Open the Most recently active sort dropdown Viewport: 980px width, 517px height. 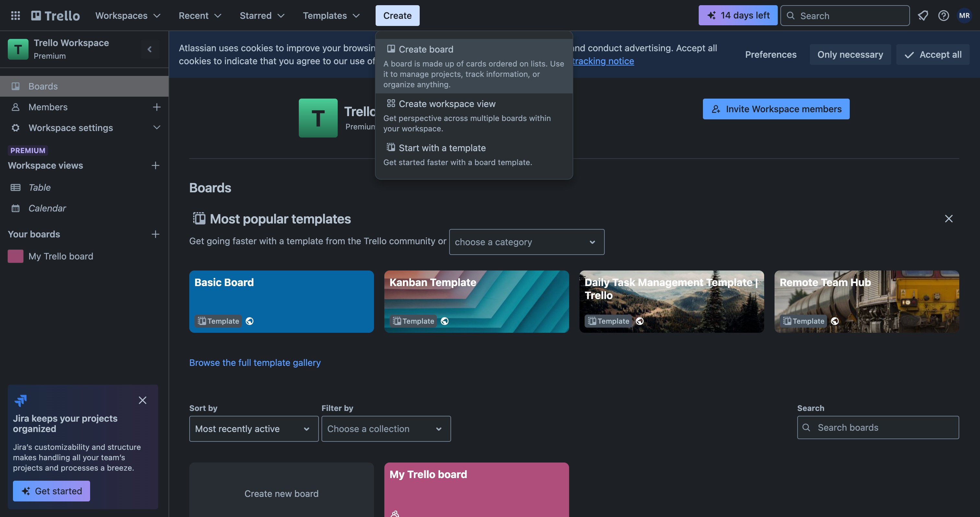(x=254, y=429)
